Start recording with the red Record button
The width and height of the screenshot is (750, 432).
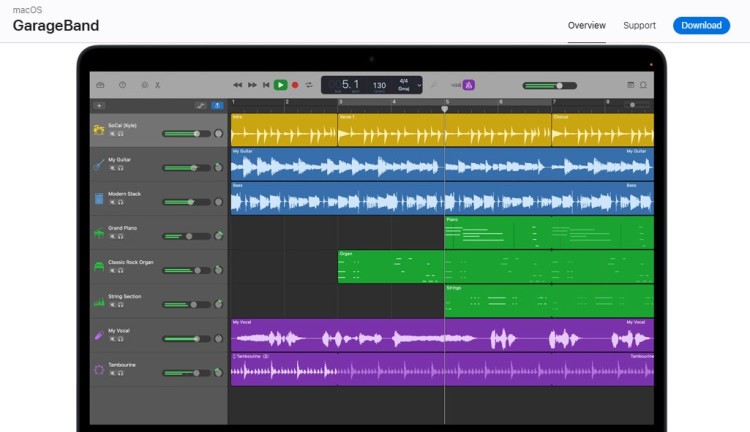pyautogui.click(x=295, y=85)
